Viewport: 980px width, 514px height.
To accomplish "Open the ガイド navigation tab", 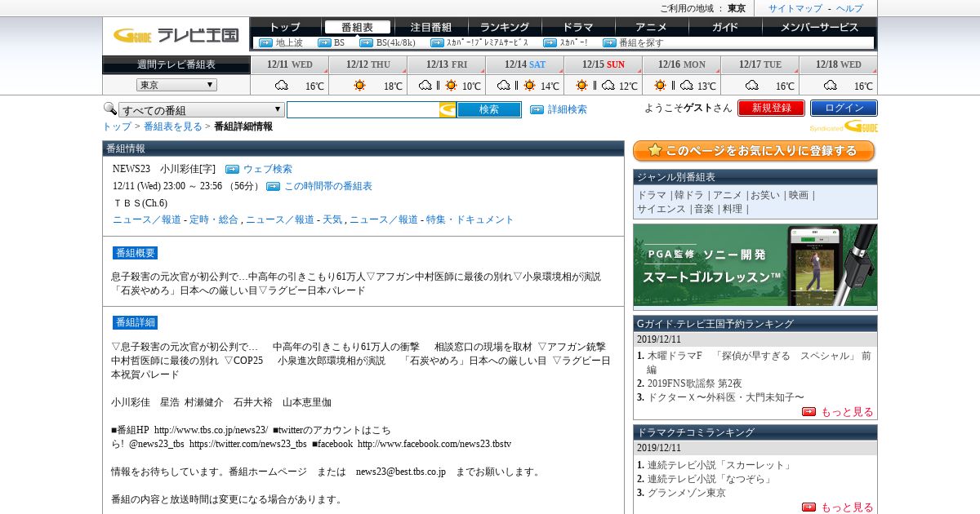I will tap(725, 27).
